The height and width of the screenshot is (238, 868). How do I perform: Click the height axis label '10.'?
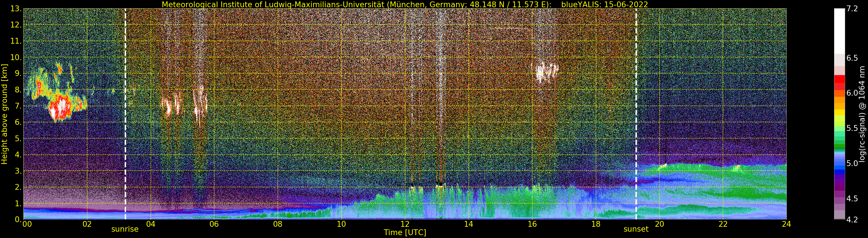[x=16, y=57]
